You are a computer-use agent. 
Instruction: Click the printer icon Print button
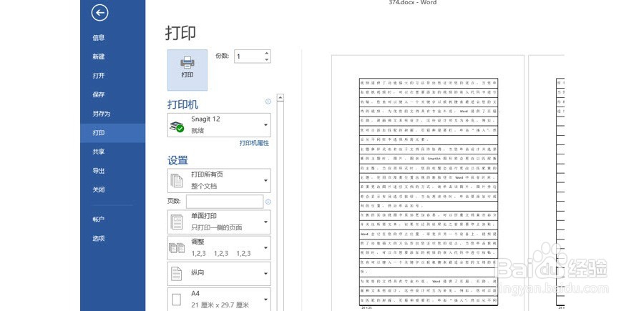tap(187, 70)
